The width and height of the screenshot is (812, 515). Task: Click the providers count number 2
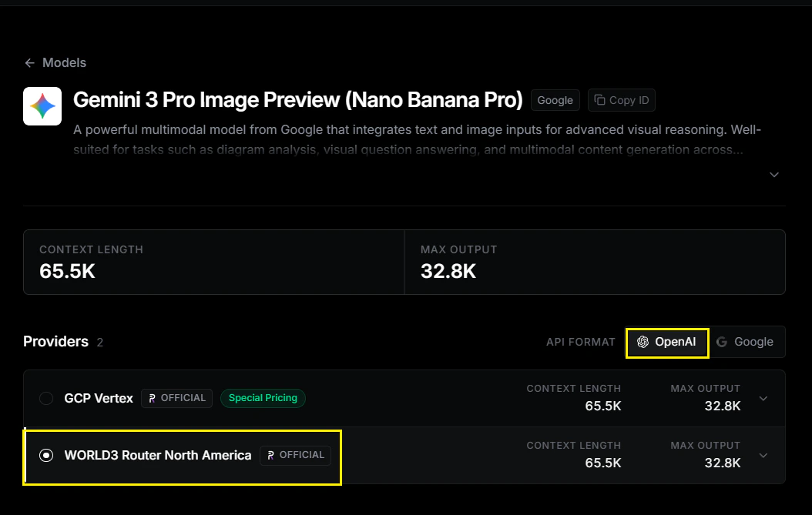point(100,342)
